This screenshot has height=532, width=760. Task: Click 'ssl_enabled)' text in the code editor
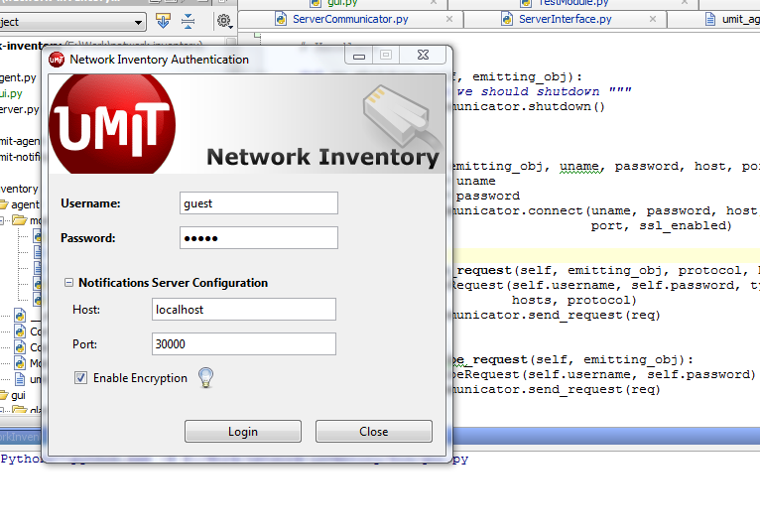pos(686,225)
